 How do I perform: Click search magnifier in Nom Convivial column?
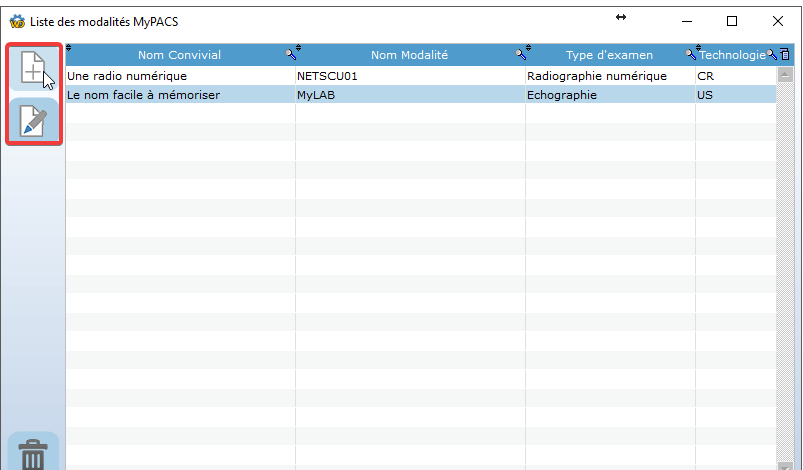coord(290,54)
